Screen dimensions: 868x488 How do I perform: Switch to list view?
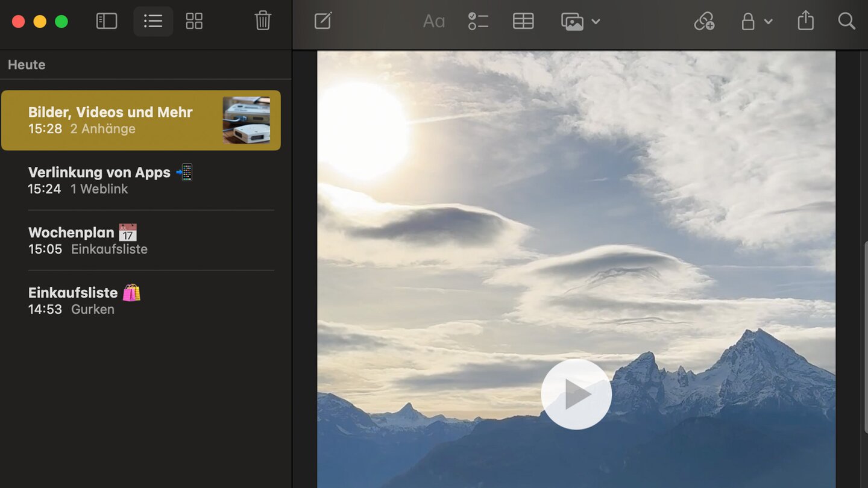(x=153, y=21)
